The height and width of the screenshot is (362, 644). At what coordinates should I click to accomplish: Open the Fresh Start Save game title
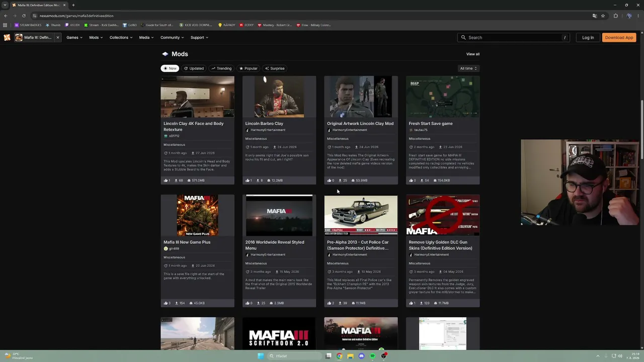(431, 123)
